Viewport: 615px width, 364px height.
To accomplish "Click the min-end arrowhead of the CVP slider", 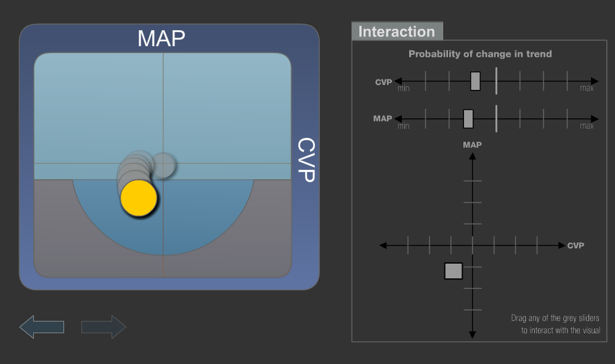I will (x=398, y=81).
